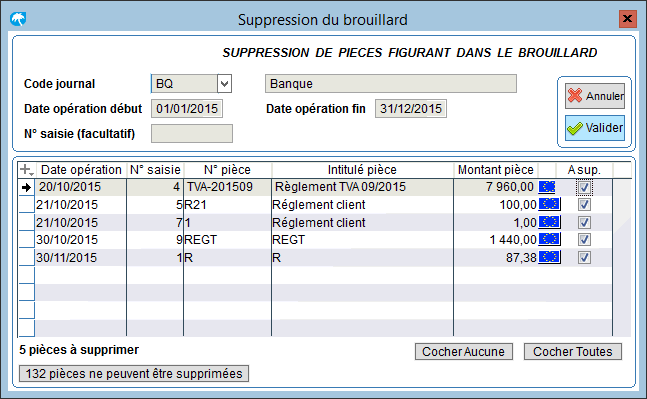The width and height of the screenshot is (647, 399).
Task: Click the EU flag icon for TVA-201509 row
Action: tap(547, 187)
